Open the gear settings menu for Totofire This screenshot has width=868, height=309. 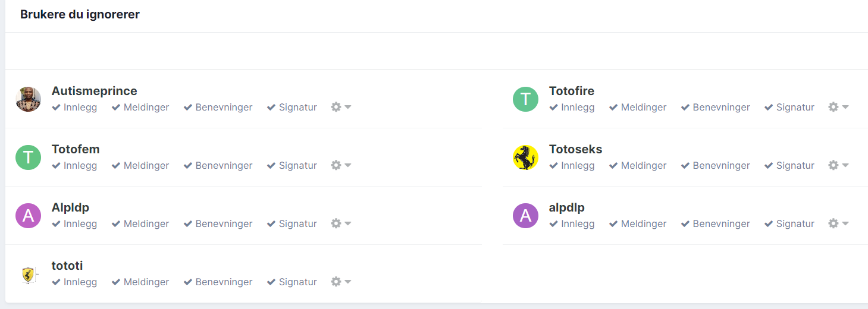[838, 107]
